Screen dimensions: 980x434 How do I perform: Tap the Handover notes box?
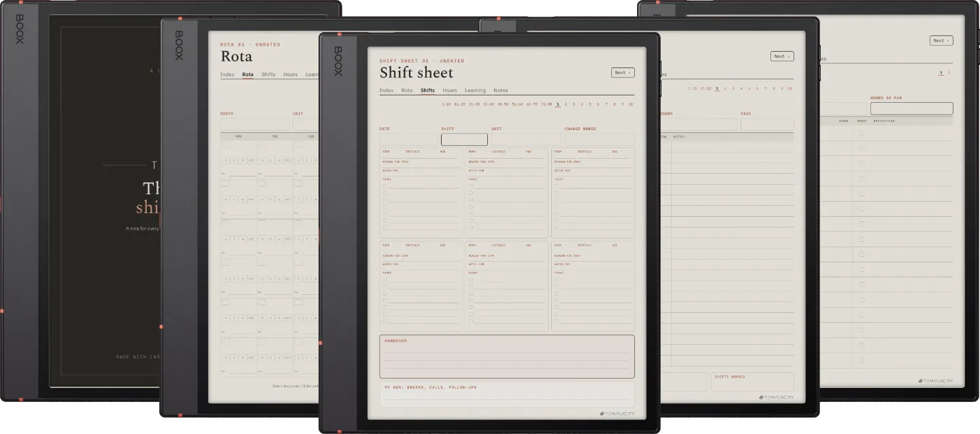pyautogui.click(x=507, y=356)
